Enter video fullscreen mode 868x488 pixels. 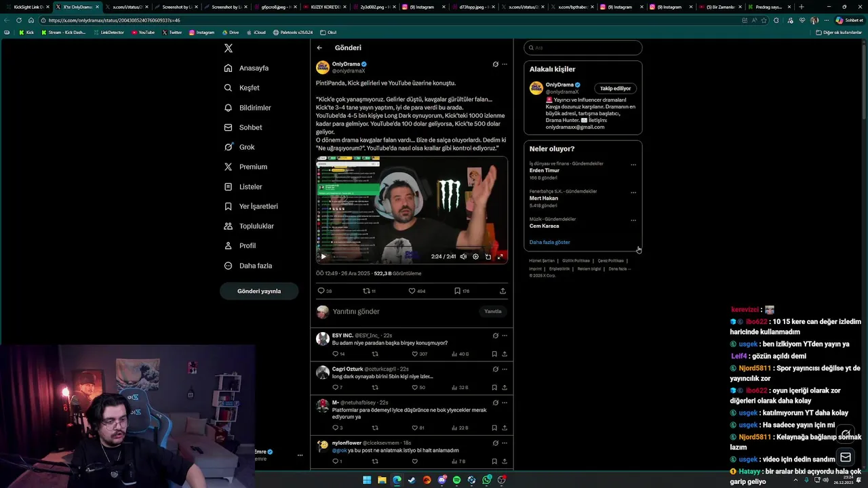(x=500, y=256)
